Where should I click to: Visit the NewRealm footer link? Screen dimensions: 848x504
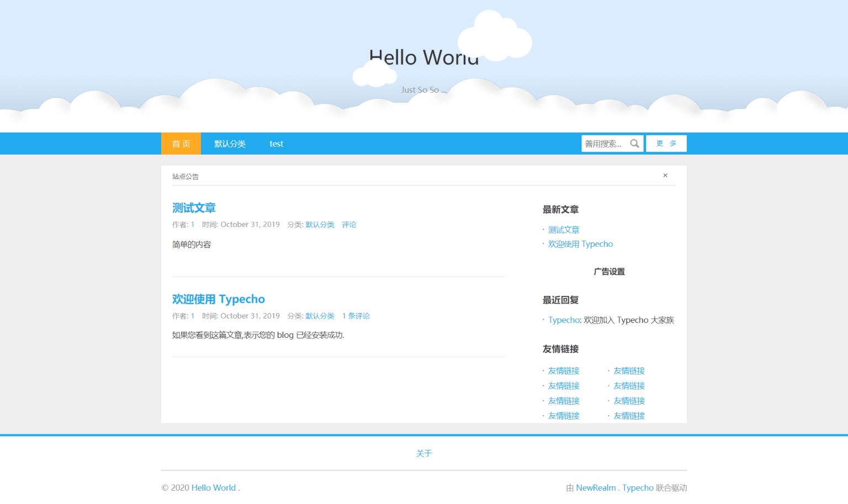(596, 488)
